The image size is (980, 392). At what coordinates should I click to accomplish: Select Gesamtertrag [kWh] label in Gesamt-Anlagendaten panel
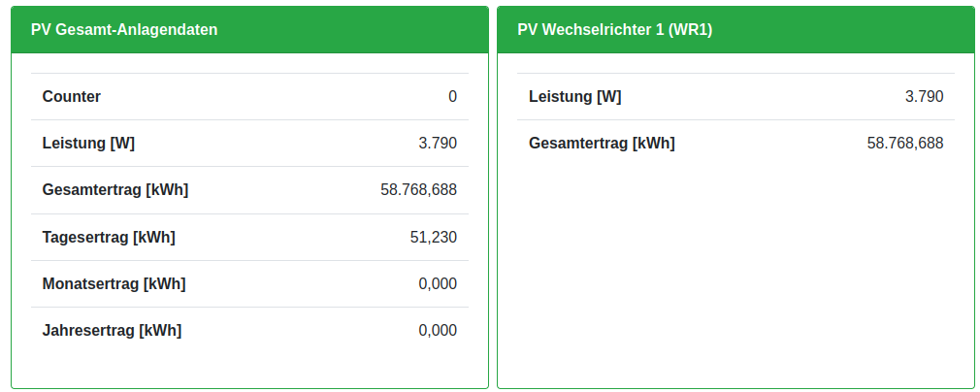click(115, 190)
